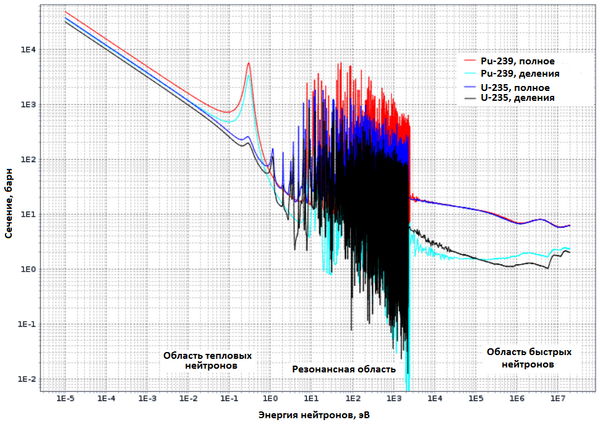
Task: Click the x-axis title 'Энергия нейтронов, эВ'
Action: coord(312,414)
